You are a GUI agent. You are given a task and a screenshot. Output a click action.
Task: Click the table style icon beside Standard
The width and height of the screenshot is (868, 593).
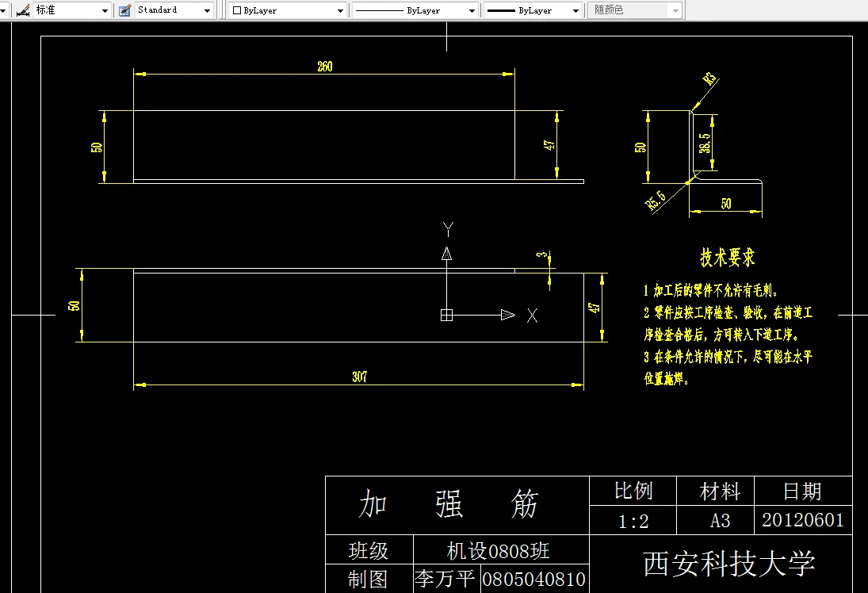[125, 10]
